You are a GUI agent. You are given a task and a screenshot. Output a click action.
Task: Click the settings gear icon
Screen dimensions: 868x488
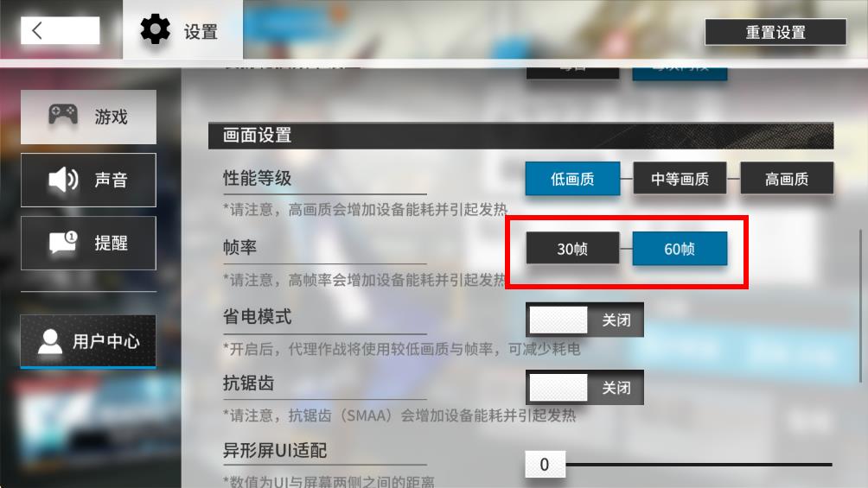(155, 29)
